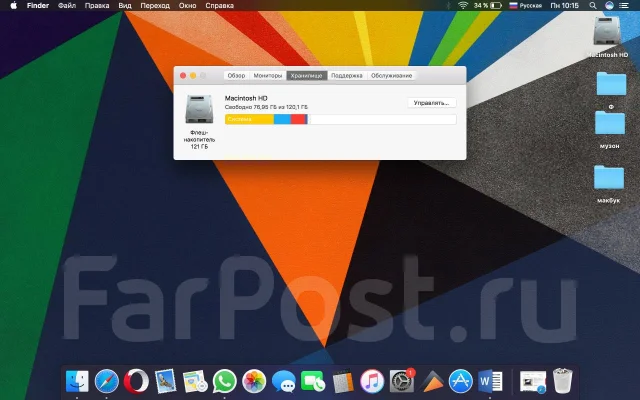Open the Photos app dock icon
Screen dimensions: 640x400
[254, 381]
